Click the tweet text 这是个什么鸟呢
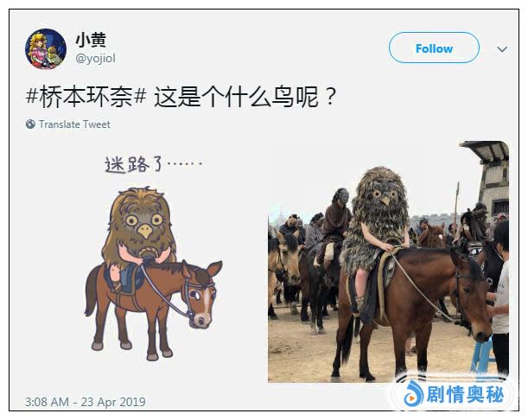 click(245, 97)
